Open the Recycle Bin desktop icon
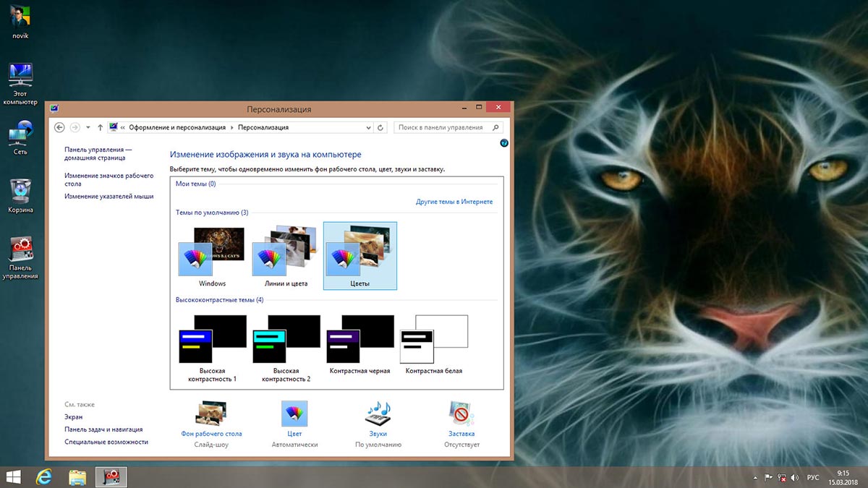868x488 pixels. click(x=21, y=191)
